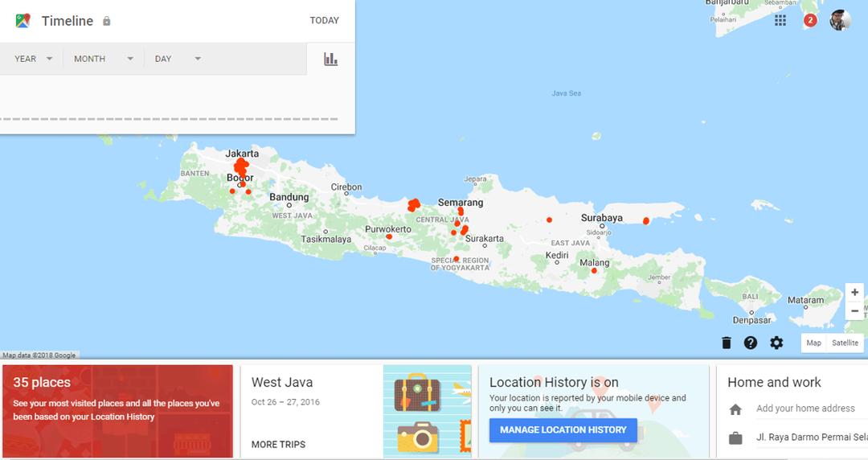This screenshot has height=460, width=868.
Task: Click the red location cluster at Jakarta
Action: (x=241, y=166)
